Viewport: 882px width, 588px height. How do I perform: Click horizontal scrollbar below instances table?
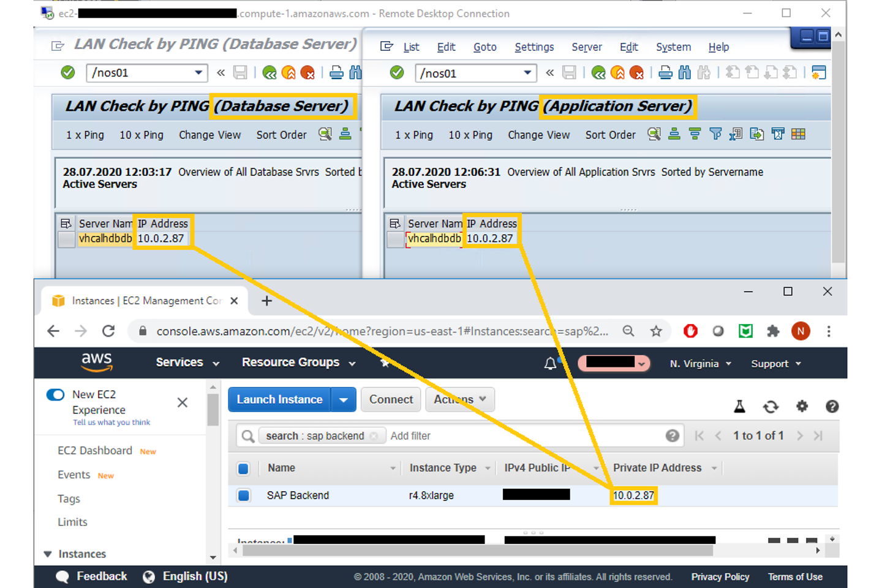coord(478,551)
